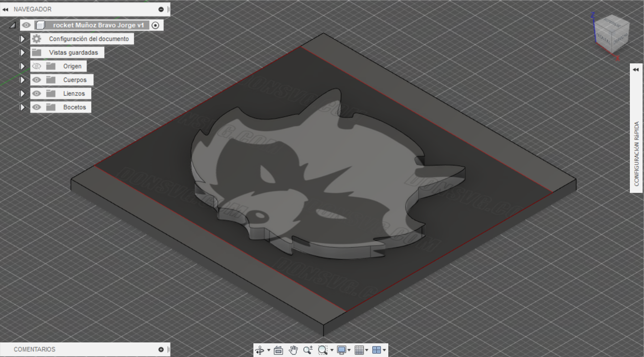
Task: Open the Orbit tool dropdown arrow
Action: (x=268, y=350)
